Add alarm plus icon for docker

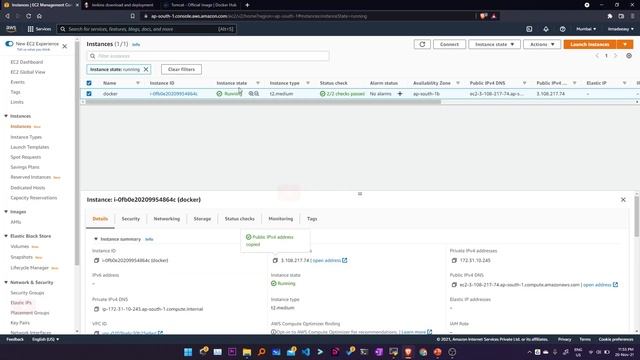(x=400, y=93)
